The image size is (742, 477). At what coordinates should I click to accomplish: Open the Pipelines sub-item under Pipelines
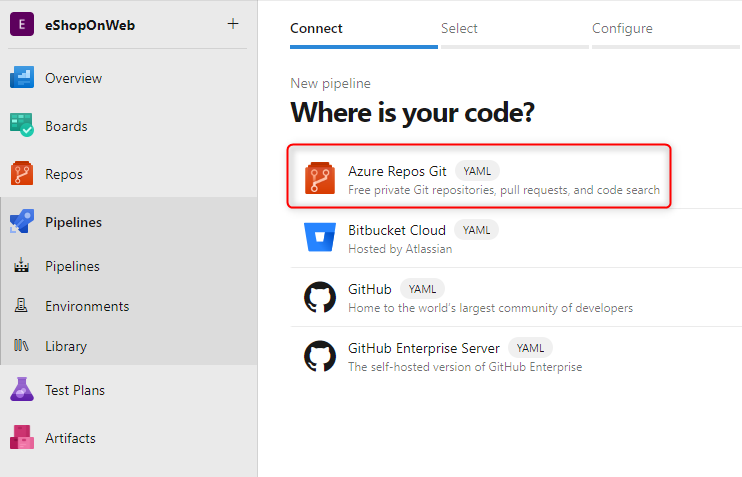click(x=72, y=266)
